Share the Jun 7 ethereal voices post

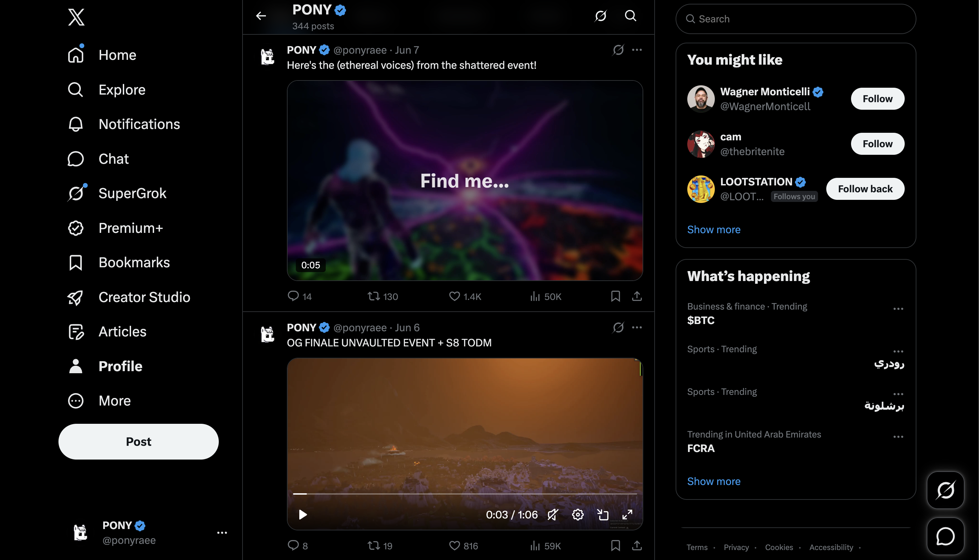[637, 296]
